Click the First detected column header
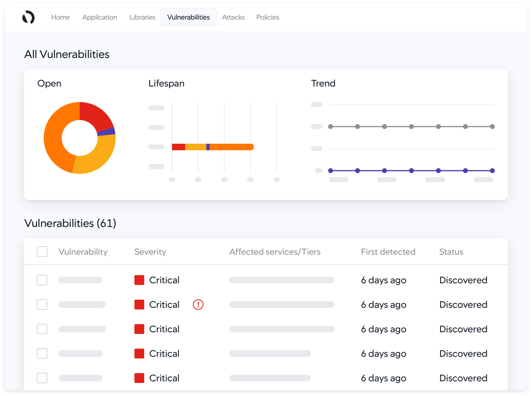This screenshot has width=532, height=396. click(388, 252)
